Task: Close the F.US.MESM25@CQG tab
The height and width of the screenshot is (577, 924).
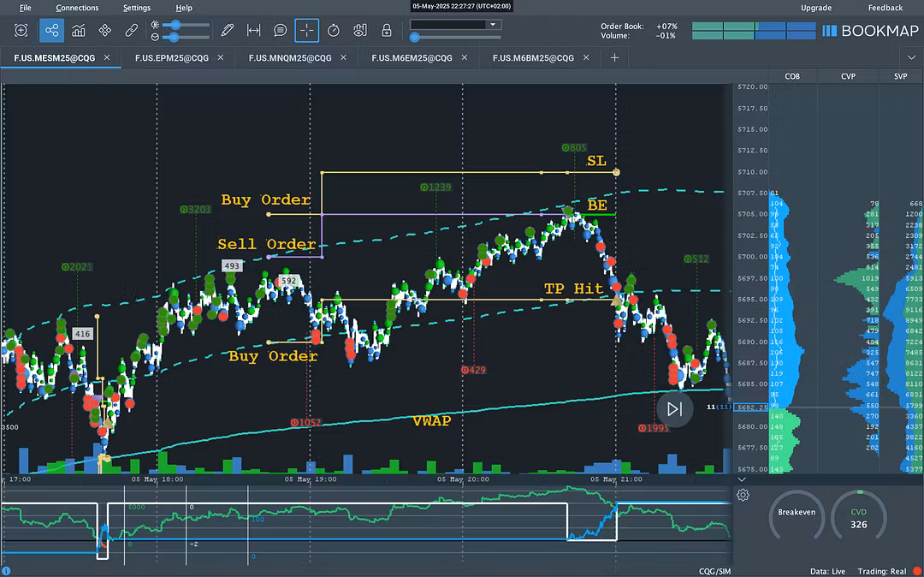Action: click(x=107, y=57)
